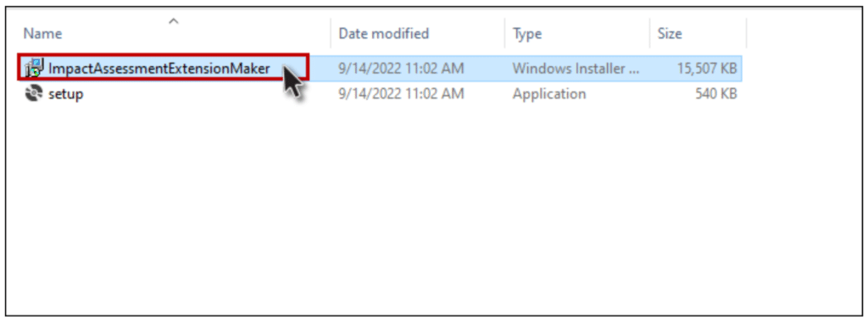Click the divider between Type and Size
The image size is (868, 322).
pos(649,34)
